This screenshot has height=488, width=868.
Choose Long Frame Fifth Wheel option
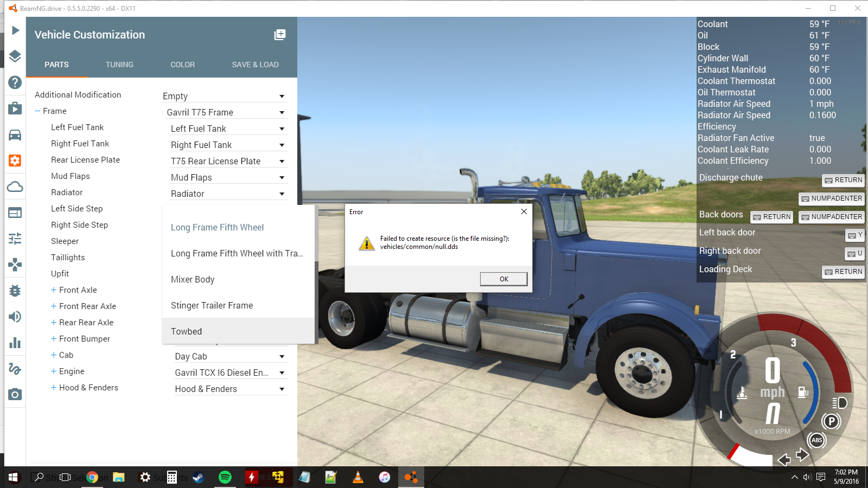[238, 227]
